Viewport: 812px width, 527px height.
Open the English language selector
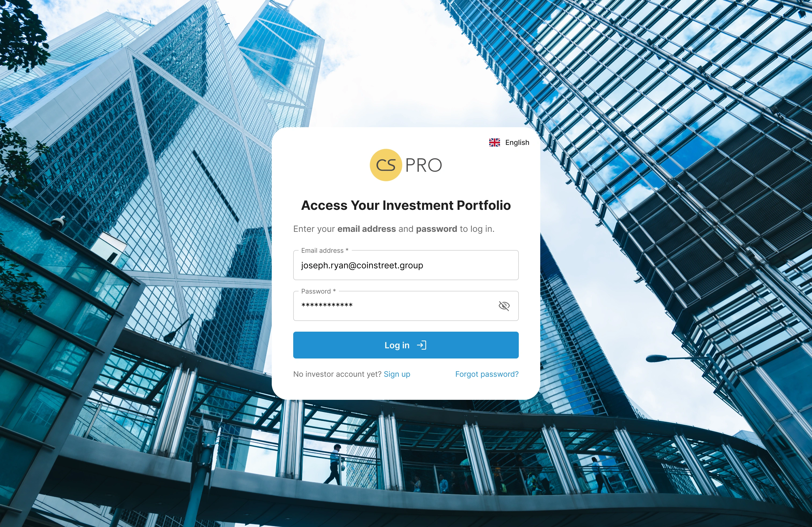click(x=509, y=142)
